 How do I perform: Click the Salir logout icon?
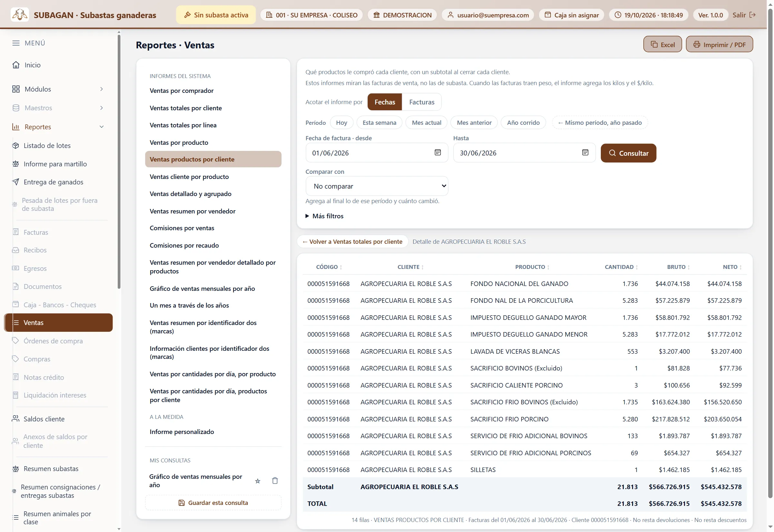click(752, 15)
